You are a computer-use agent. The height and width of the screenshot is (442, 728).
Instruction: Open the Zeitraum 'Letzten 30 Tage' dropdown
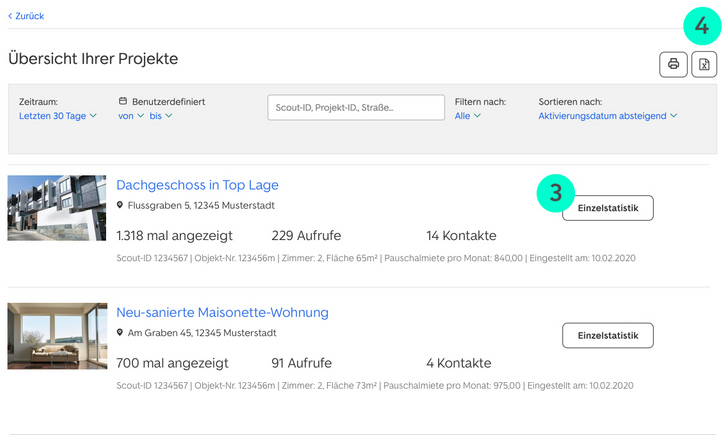click(x=57, y=116)
